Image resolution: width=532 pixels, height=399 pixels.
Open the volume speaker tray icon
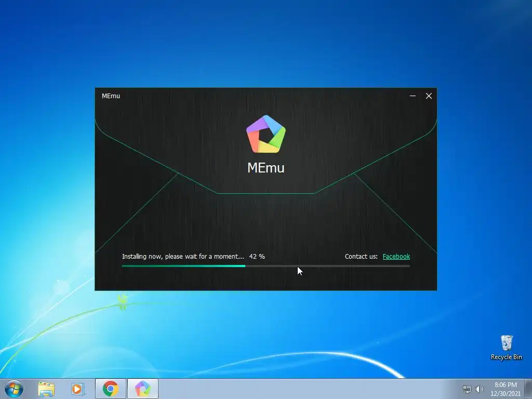pyautogui.click(x=480, y=389)
